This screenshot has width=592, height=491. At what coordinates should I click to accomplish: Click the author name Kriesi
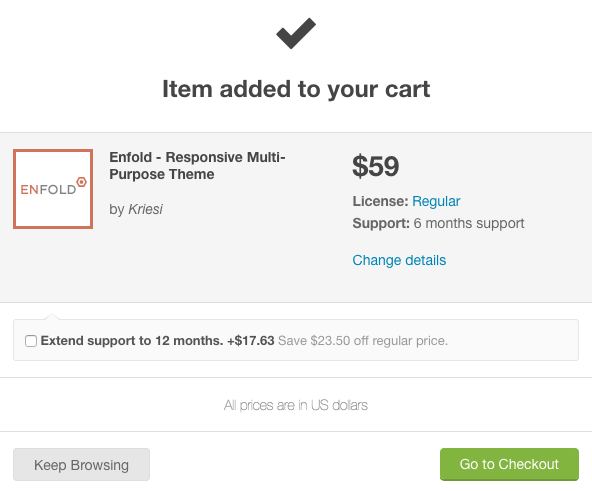click(x=145, y=209)
